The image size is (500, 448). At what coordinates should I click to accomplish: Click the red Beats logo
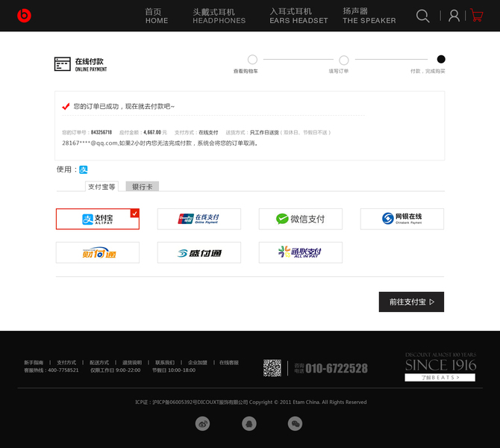tap(24, 16)
